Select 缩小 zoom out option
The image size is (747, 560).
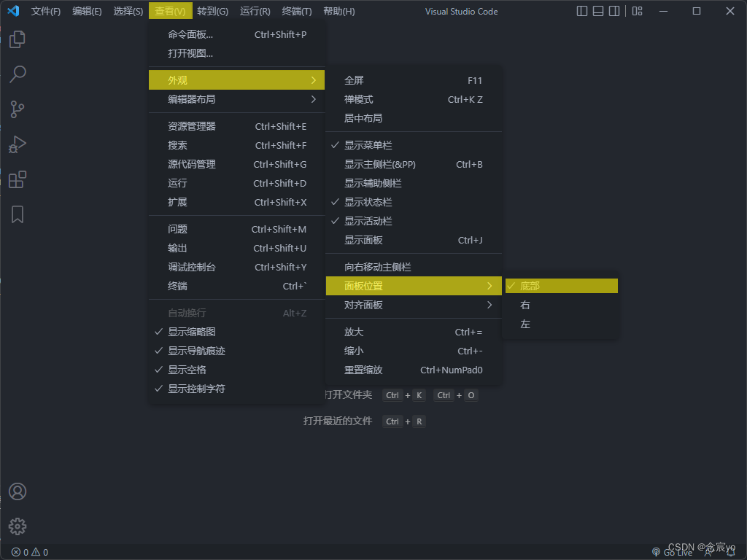[x=414, y=351]
